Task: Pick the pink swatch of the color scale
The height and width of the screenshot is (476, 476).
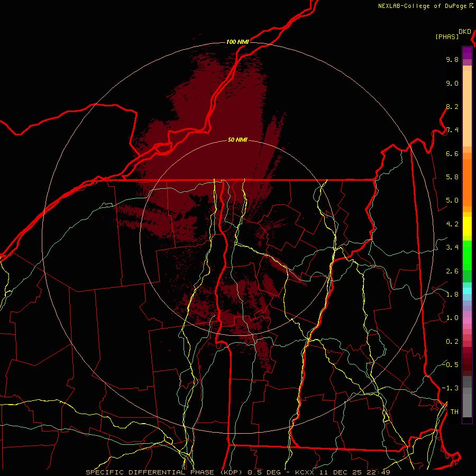Action: (467, 321)
